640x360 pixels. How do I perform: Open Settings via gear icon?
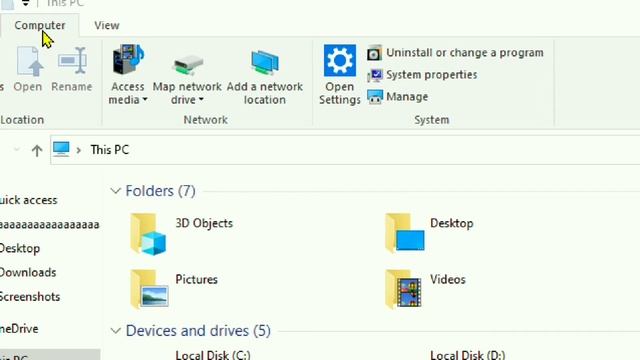tap(340, 60)
